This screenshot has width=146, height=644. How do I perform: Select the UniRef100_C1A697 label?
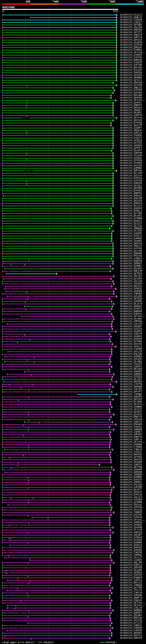click(131, 560)
